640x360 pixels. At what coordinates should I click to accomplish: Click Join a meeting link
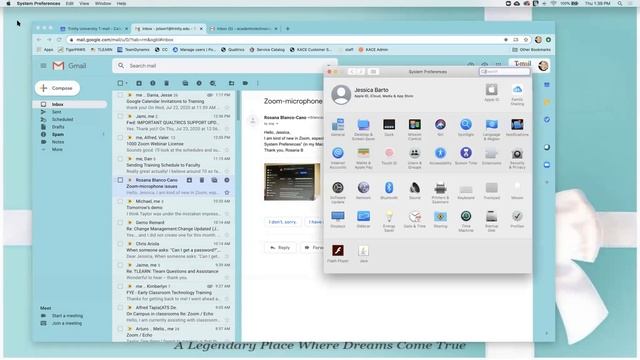67,323
